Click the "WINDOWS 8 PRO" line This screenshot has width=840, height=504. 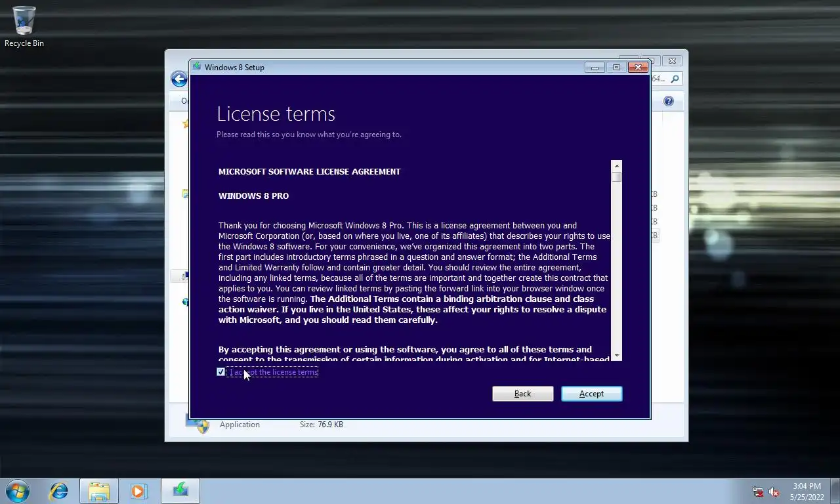[x=253, y=196]
